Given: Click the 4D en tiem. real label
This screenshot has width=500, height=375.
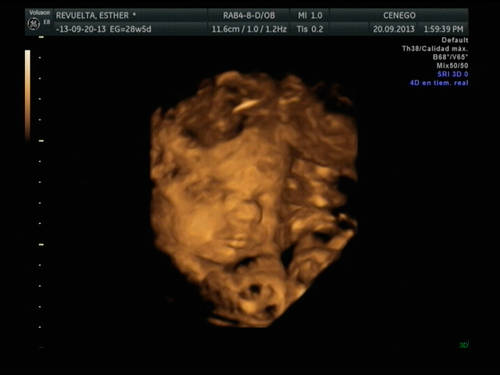Looking at the screenshot, I should point(439,83).
